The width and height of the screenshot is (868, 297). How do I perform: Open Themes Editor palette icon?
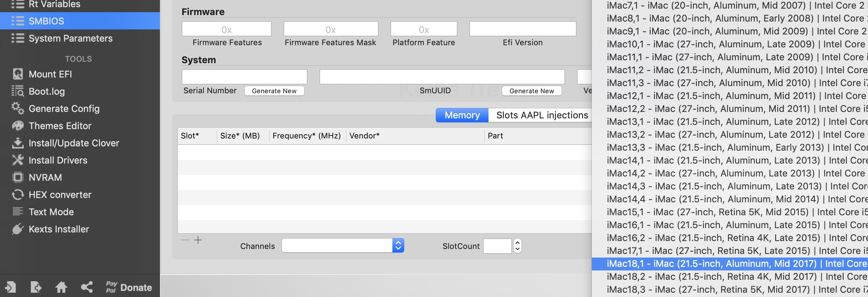(x=18, y=126)
